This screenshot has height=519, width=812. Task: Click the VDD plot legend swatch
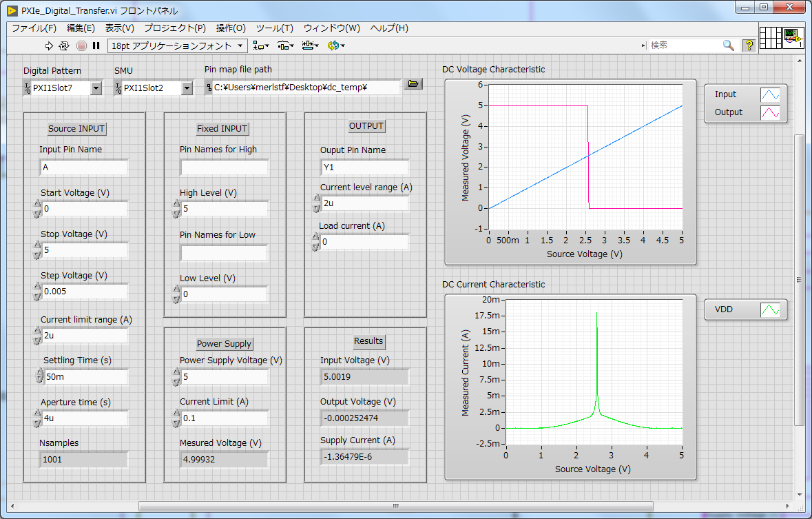pos(770,309)
